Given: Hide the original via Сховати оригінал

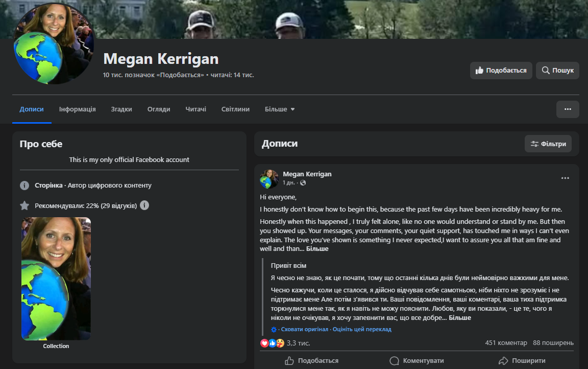Looking at the screenshot, I should [305, 330].
